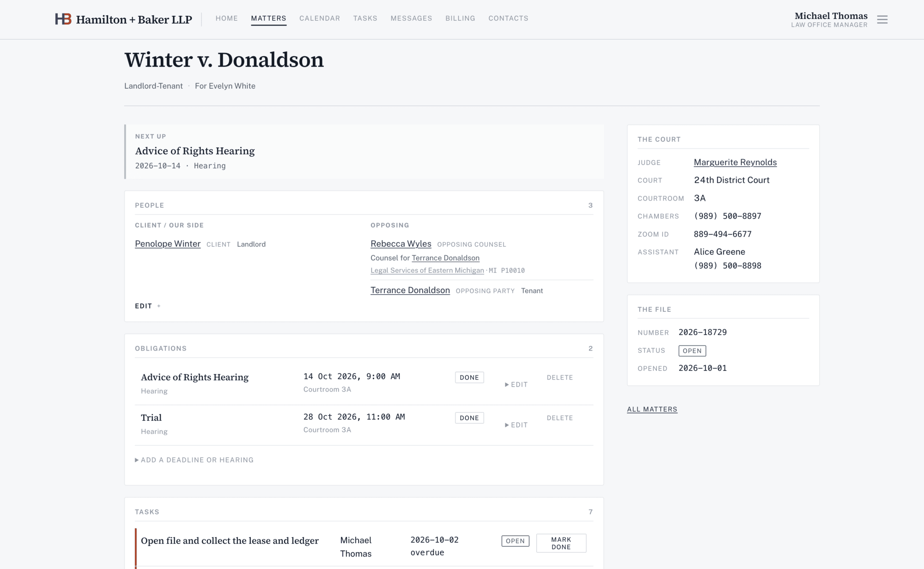
Task: Switch to Calendar in navigation
Action: (320, 18)
